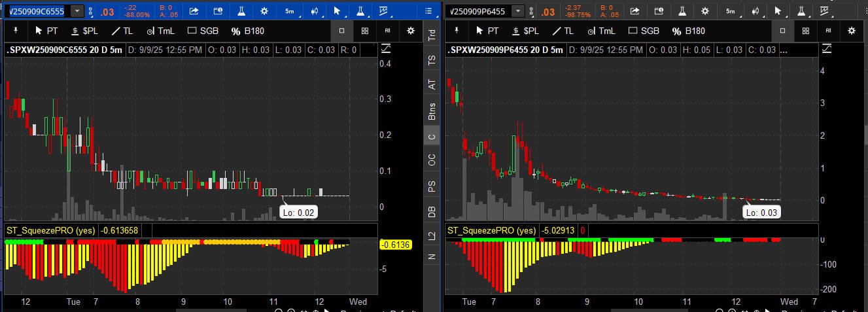This screenshot has width=868, height=312.
Task: Open the 5m timeframe dropdown on the right chart
Action: point(730,11)
